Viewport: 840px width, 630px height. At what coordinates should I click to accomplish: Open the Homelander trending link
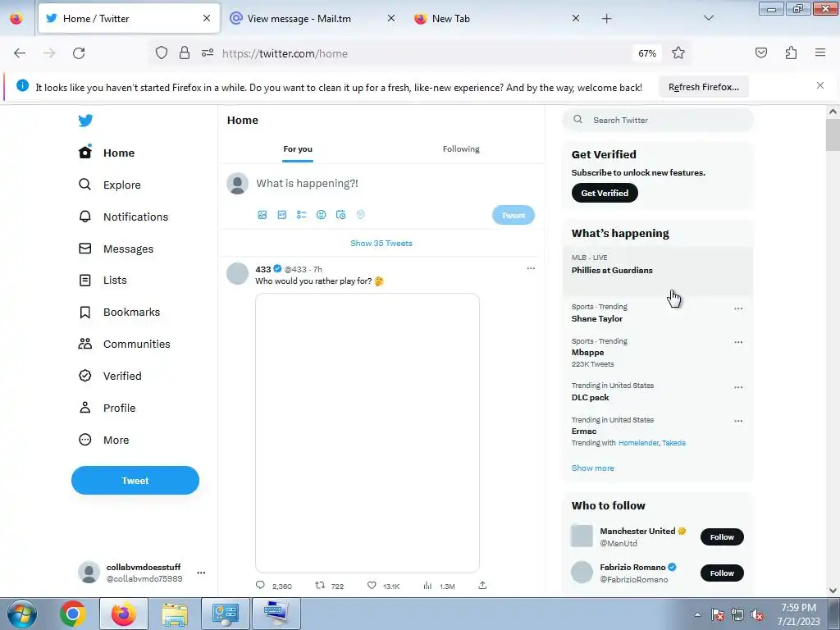tap(638, 443)
